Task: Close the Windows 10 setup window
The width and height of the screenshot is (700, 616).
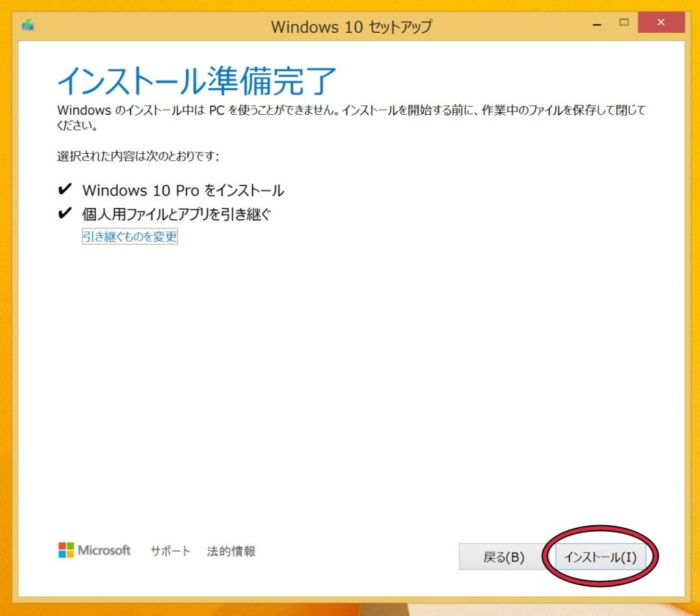Action: pos(660,23)
